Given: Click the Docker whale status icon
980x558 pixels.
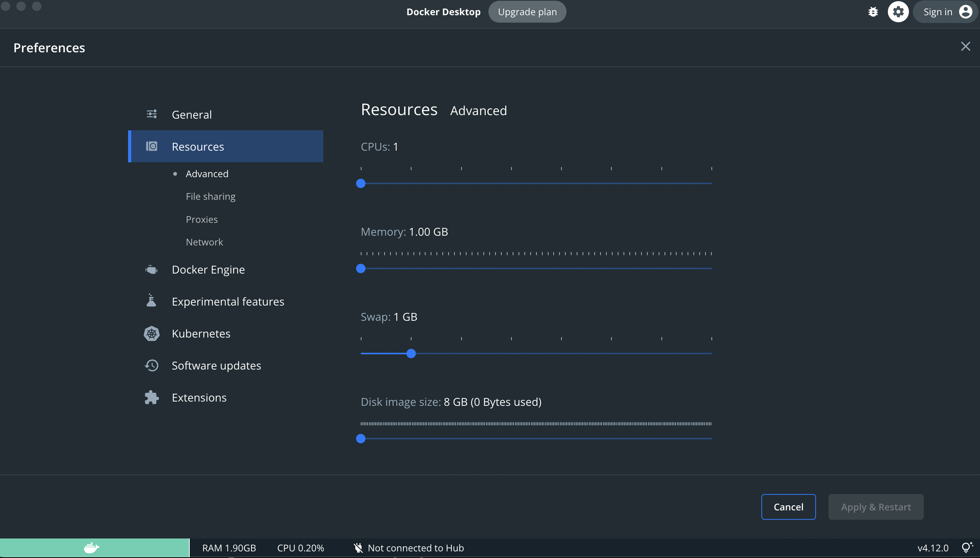Looking at the screenshot, I should 92,548.
